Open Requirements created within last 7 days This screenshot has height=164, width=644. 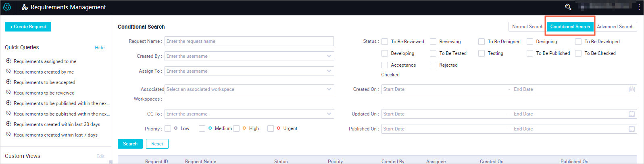56,135
